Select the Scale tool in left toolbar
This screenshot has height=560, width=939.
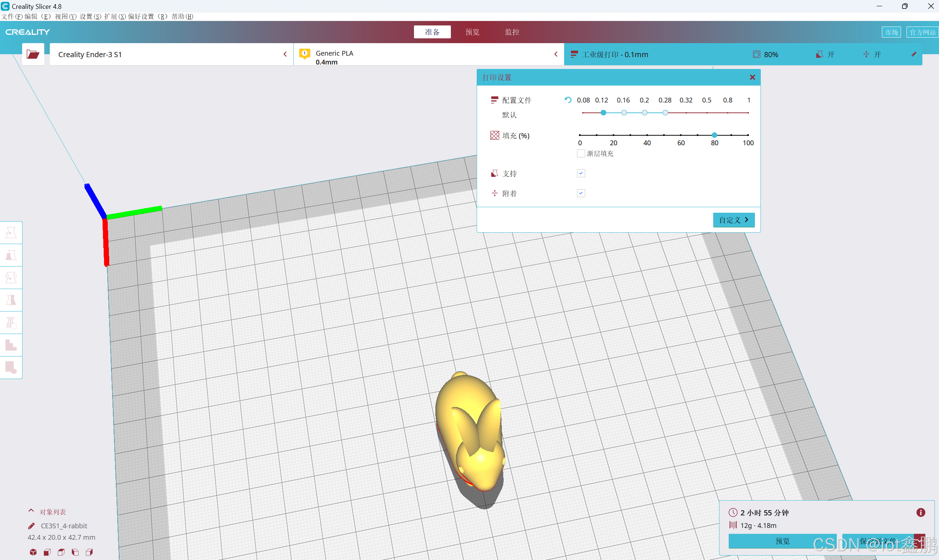click(11, 255)
